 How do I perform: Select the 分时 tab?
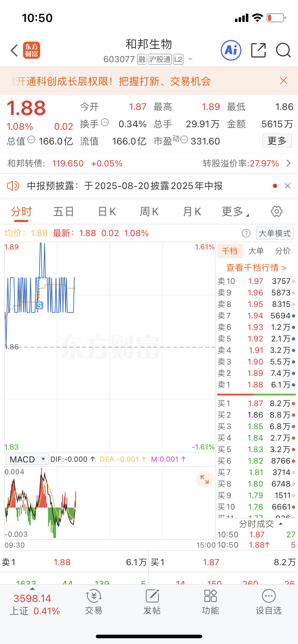coord(21,212)
